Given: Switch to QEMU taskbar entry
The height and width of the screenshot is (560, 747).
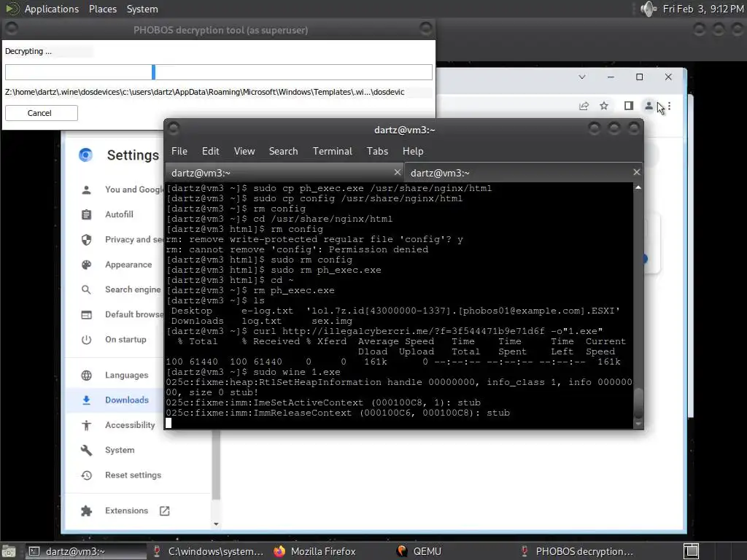Looking at the screenshot, I should pyautogui.click(x=419, y=551).
